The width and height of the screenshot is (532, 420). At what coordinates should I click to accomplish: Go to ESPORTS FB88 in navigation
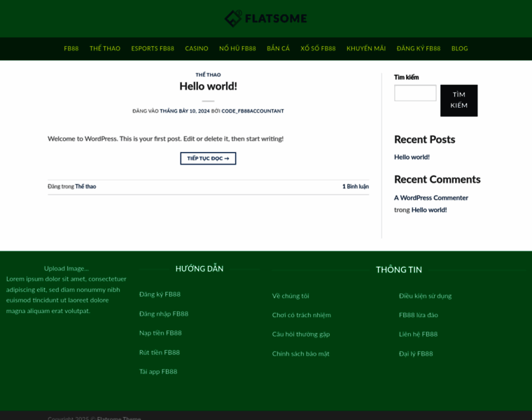pyautogui.click(x=153, y=48)
